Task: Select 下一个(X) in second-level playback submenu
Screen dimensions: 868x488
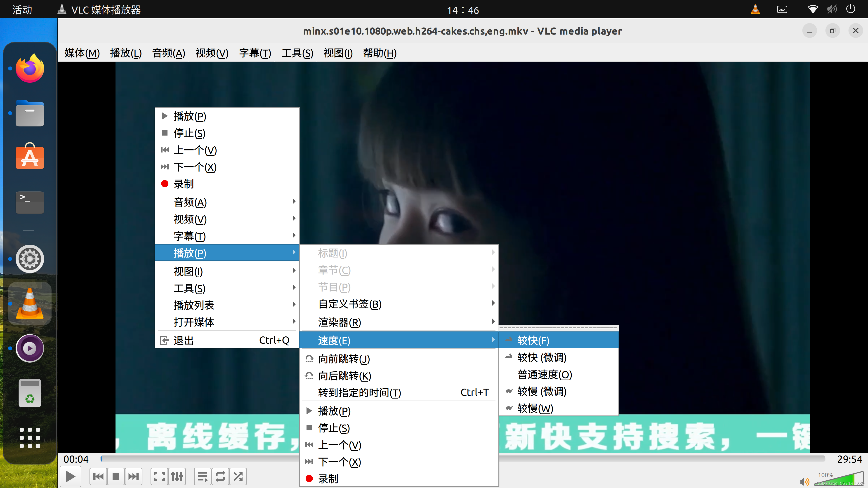Action: pyautogui.click(x=399, y=461)
